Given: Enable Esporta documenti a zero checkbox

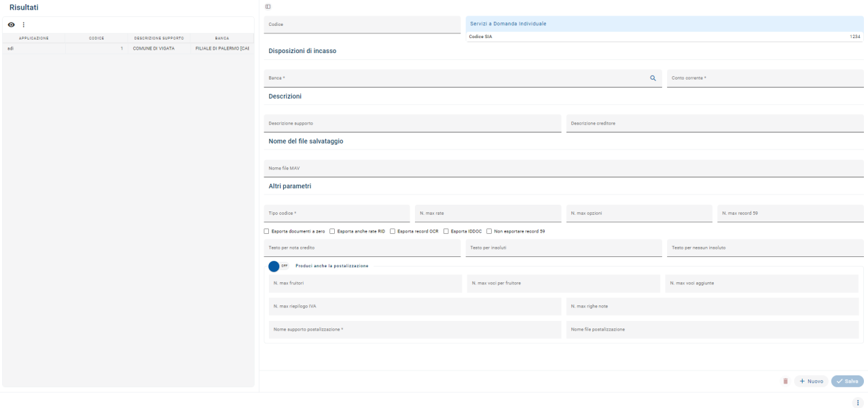Looking at the screenshot, I should (267, 231).
